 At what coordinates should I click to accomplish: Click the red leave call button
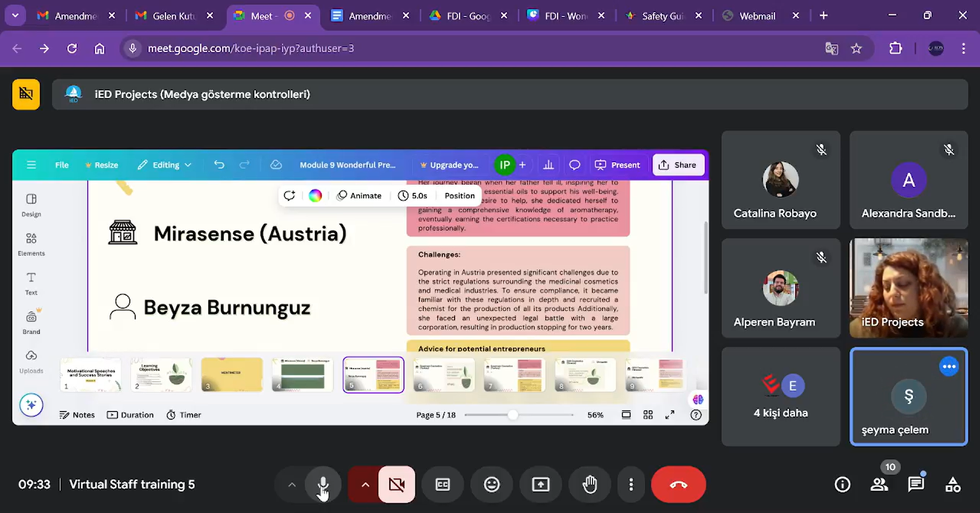pyautogui.click(x=678, y=484)
